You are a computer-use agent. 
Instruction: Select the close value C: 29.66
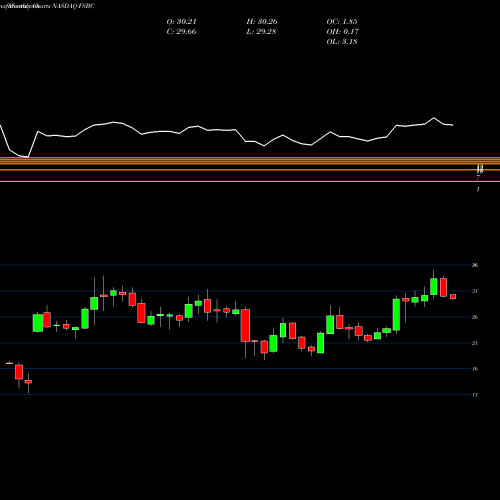[181, 32]
